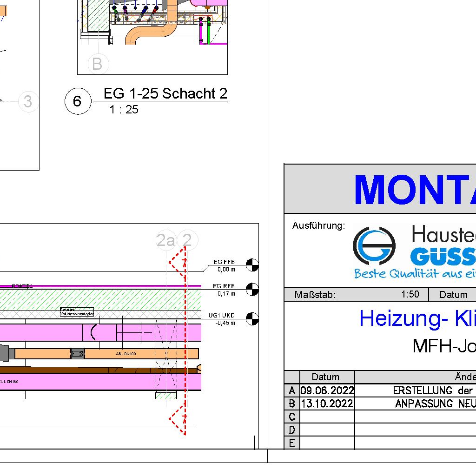The width and height of the screenshot is (476, 476).
Task: Select grid bubble B
Action: (98, 64)
